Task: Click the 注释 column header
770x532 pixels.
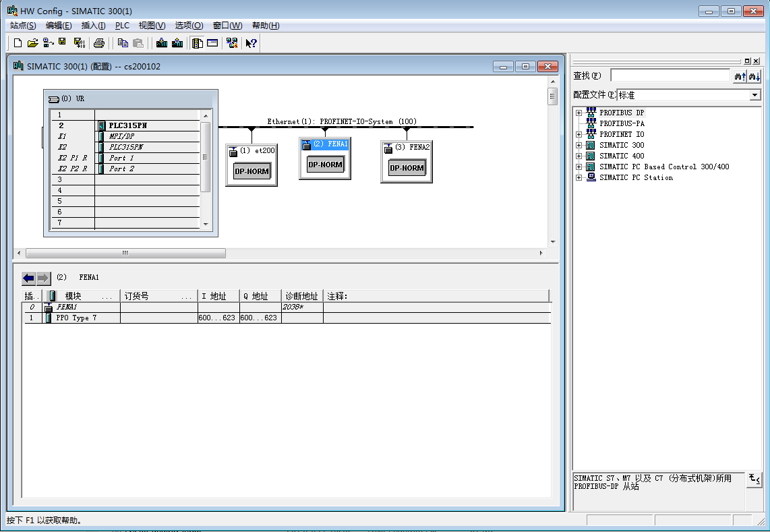Action: click(x=436, y=296)
